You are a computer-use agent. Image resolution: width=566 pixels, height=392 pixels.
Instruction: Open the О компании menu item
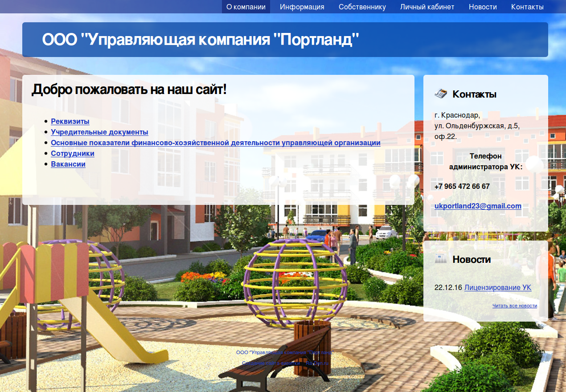246,7
